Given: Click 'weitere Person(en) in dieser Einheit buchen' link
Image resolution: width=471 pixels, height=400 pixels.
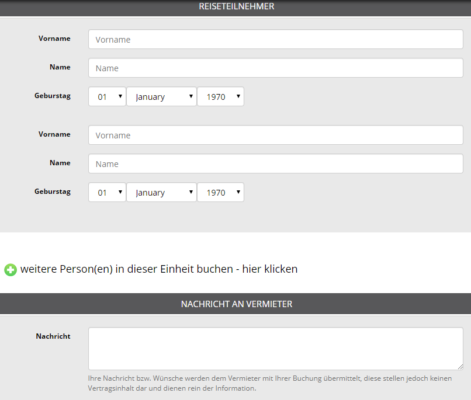Looking at the screenshot, I should (159, 269).
